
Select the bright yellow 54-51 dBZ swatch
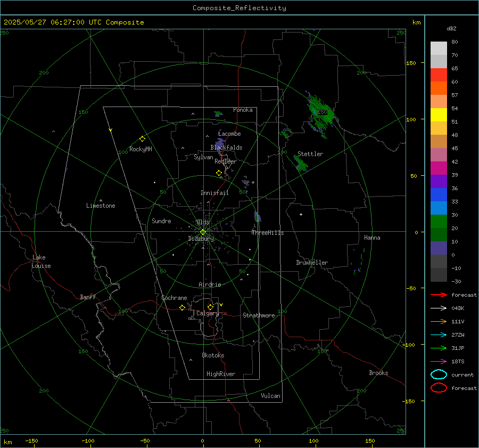pos(439,115)
